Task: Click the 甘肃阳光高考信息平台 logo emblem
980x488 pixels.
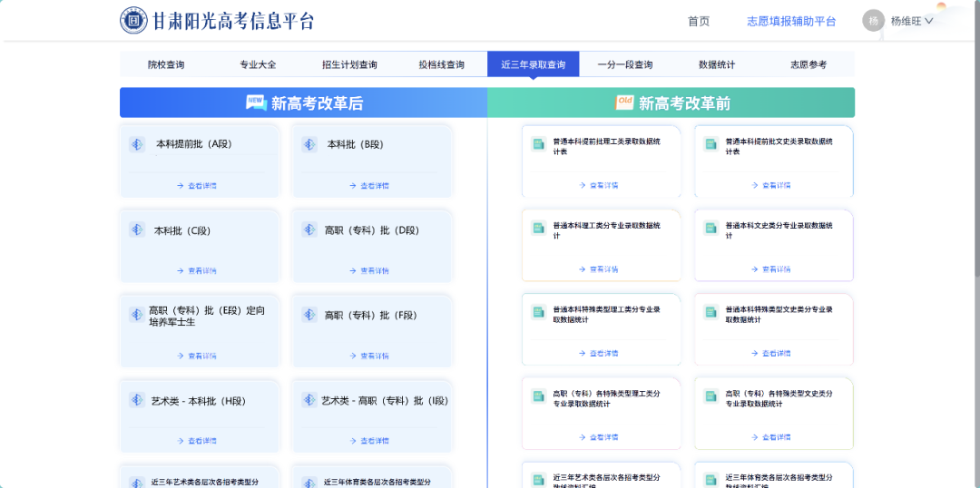Action: [x=133, y=20]
